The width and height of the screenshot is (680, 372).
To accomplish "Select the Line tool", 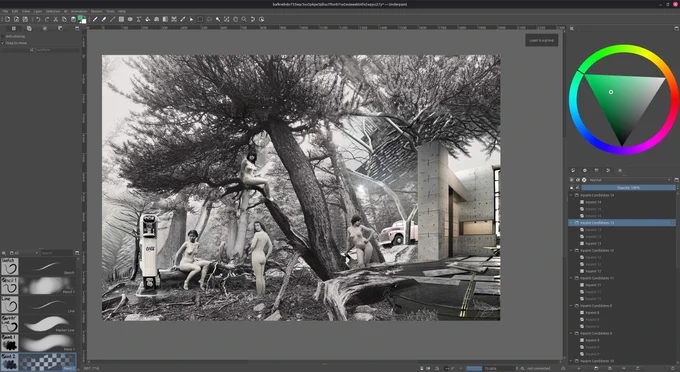I will pos(112,20).
